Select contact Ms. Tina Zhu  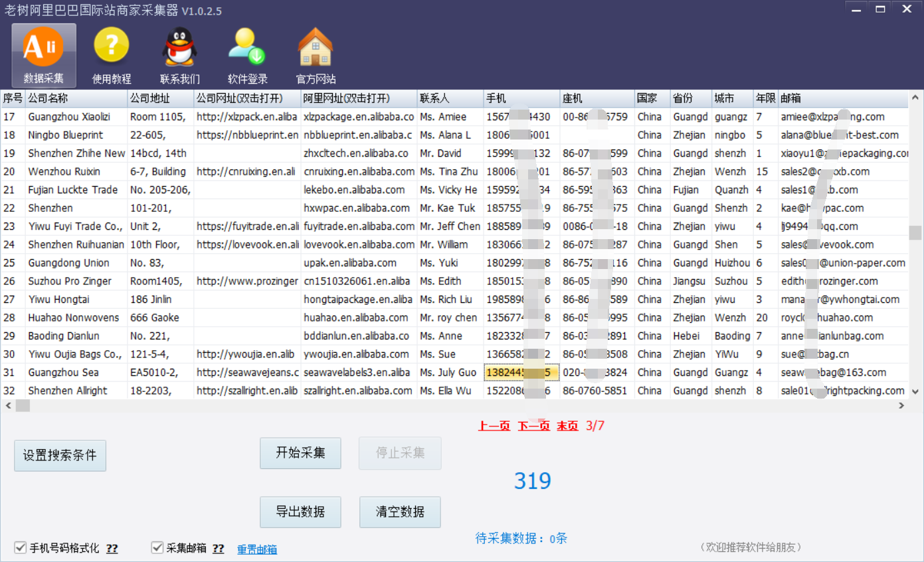point(450,171)
